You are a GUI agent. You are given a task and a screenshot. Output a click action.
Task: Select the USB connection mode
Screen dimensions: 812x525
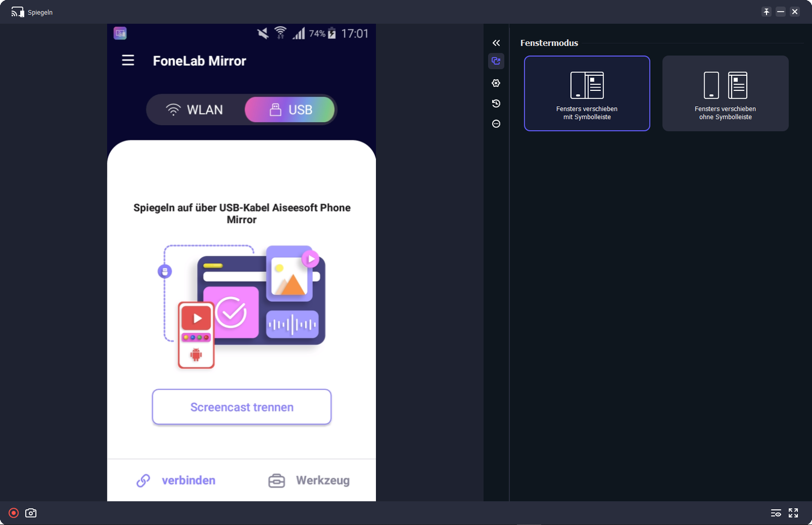290,109
